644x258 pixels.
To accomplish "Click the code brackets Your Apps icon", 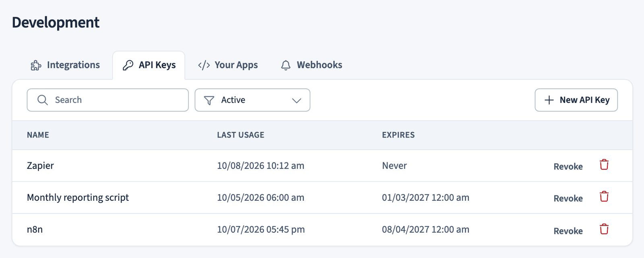I will 204,65.
